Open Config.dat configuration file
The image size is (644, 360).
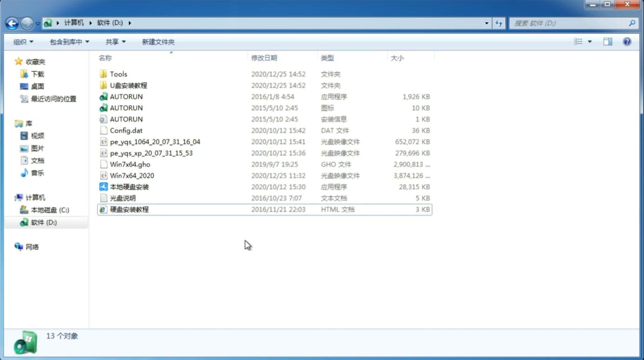tap(126, 130)
